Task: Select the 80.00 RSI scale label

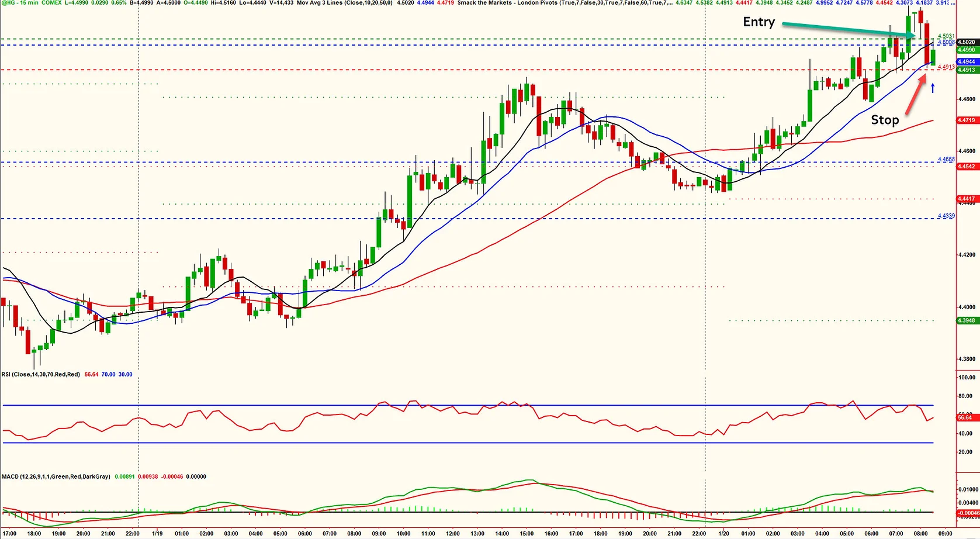Action: (967, 396)
